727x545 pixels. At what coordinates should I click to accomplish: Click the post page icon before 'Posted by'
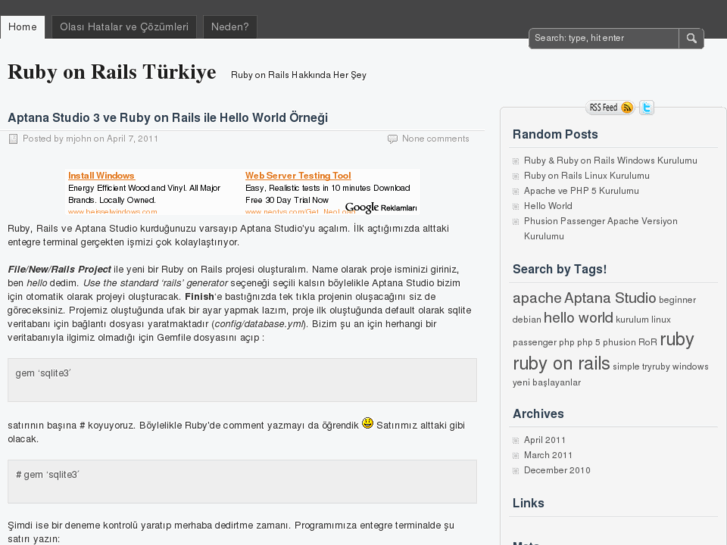13,139
